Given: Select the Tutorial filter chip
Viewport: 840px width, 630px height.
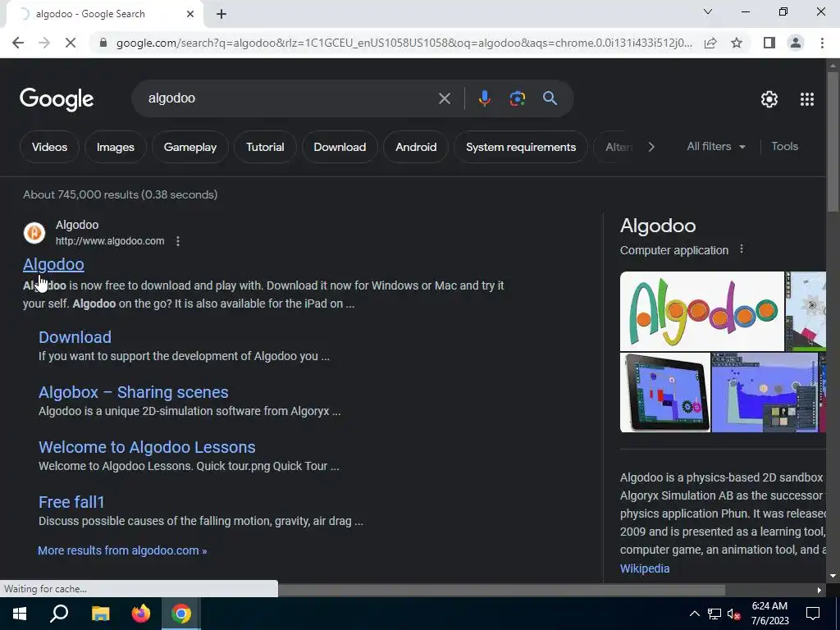Looking at the screenshot, I should click(x=265, y=147).
